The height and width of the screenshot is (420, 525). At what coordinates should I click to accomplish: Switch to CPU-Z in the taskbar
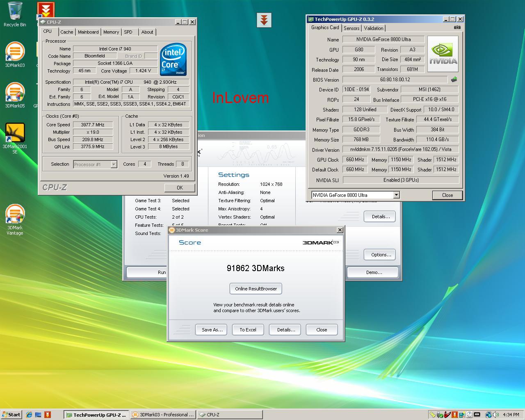point(229,415)
